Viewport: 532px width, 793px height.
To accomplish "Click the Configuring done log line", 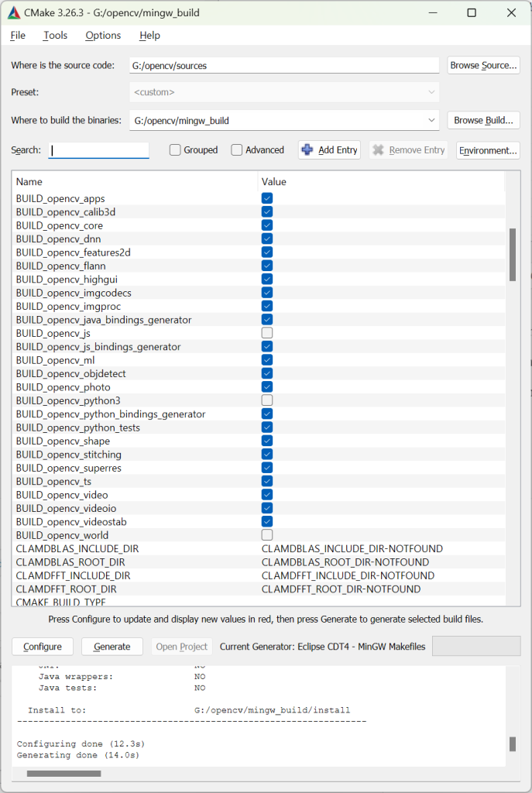I will [81, 744].
